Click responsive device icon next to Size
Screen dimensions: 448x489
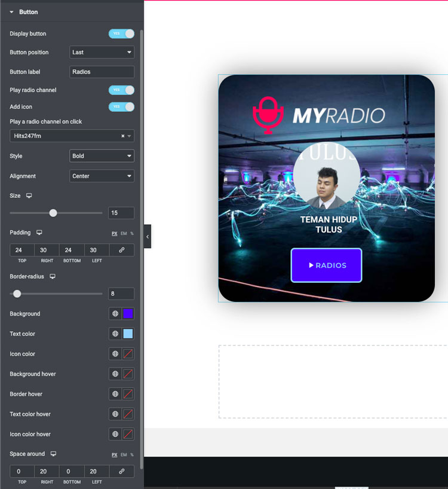[x=29, y=196]
